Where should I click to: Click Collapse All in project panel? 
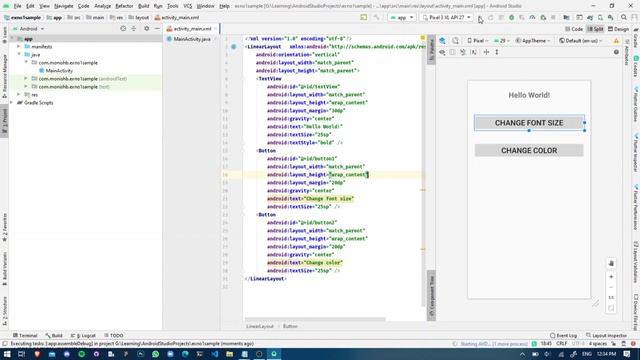pyautogui.click(x=133, y=29)
